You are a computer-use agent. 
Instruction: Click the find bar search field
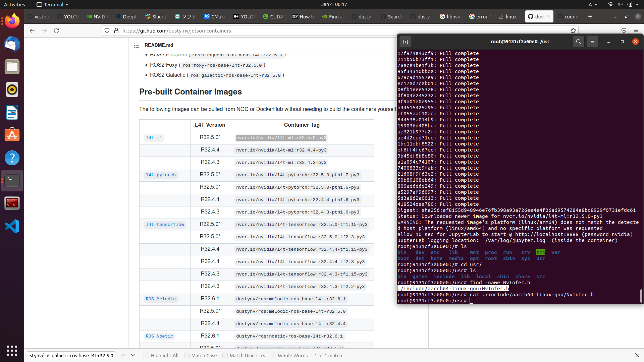pyautogui.click(x=71, y=355)
